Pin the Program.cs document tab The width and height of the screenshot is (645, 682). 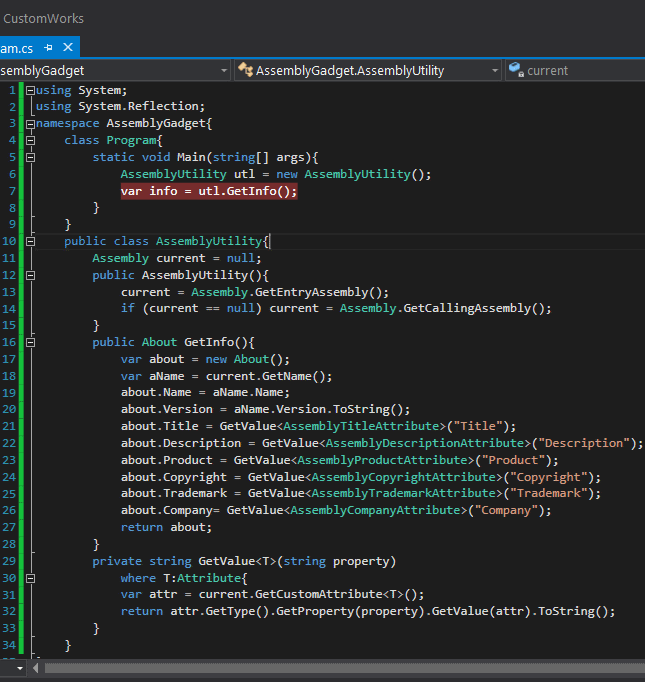click(x=48, y=47)
